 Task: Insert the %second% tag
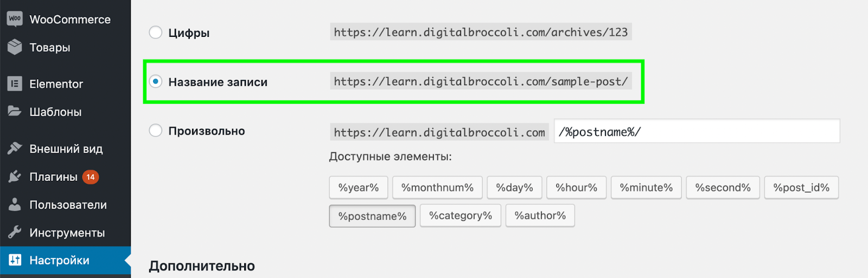coord(723,187)
